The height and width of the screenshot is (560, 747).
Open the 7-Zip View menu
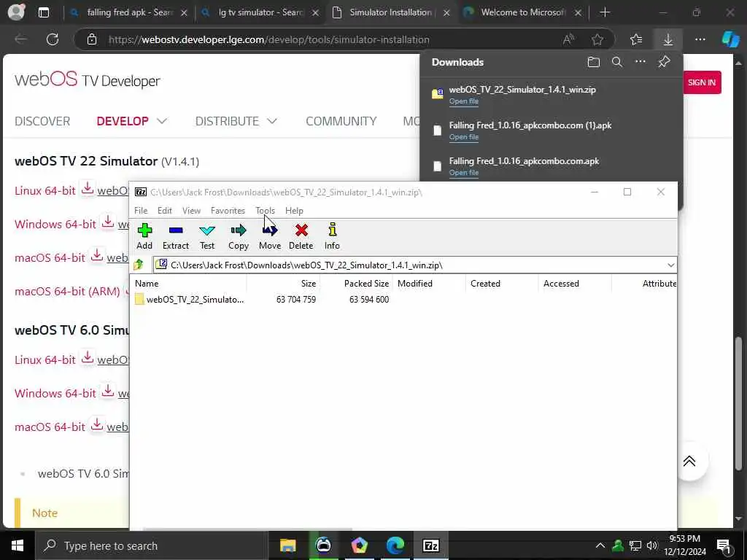(x=192, y=211)
